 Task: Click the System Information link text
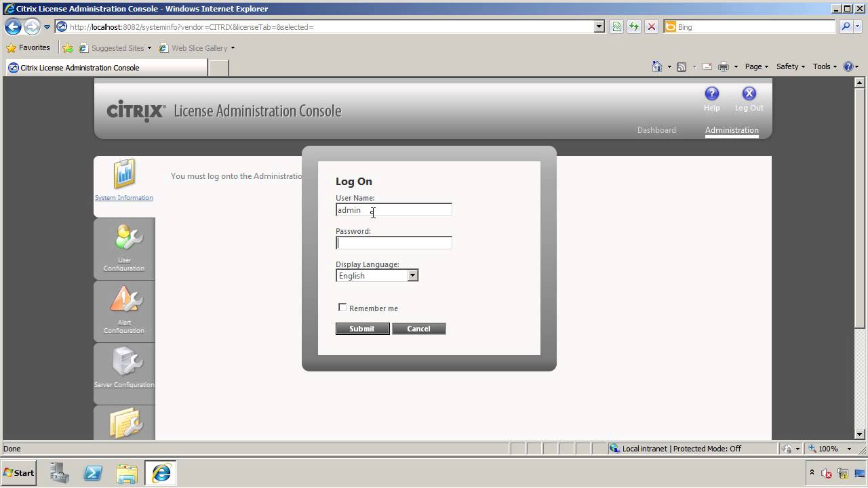point(124,198)
